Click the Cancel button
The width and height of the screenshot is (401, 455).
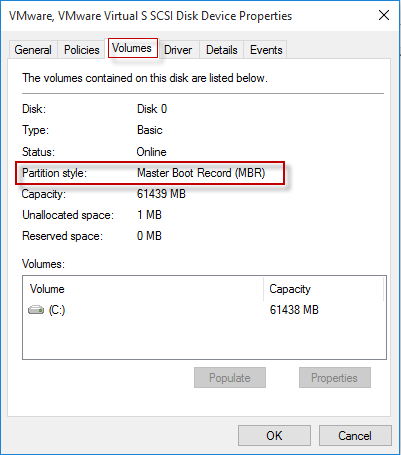point(355,435)
